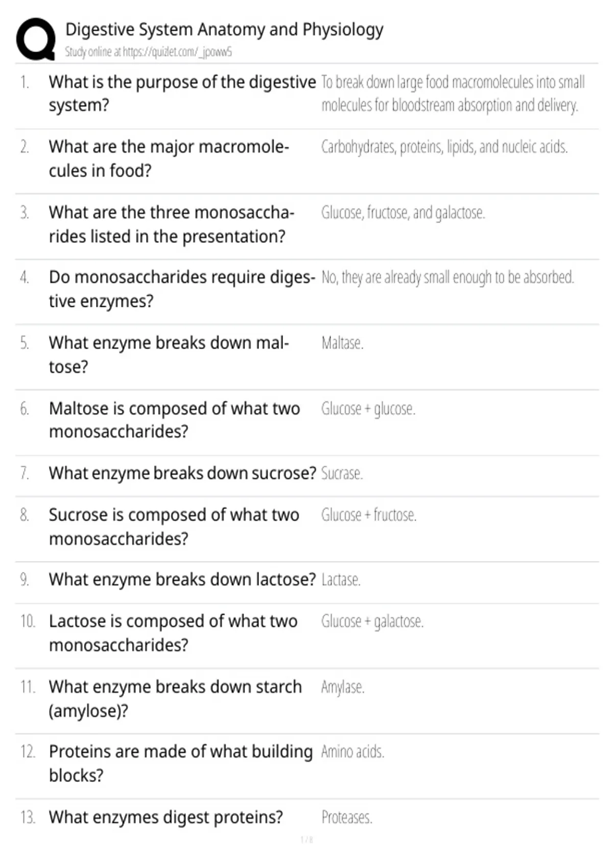Click the answer Lactase

point(341,580)
